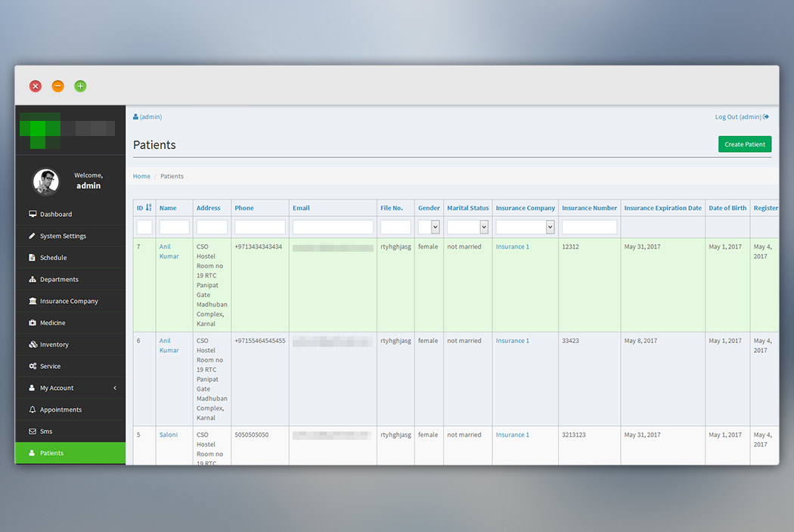This screenshot has width=794, height=532.
Task: Click the Create Patient button
Action: [x=744, y=144]
